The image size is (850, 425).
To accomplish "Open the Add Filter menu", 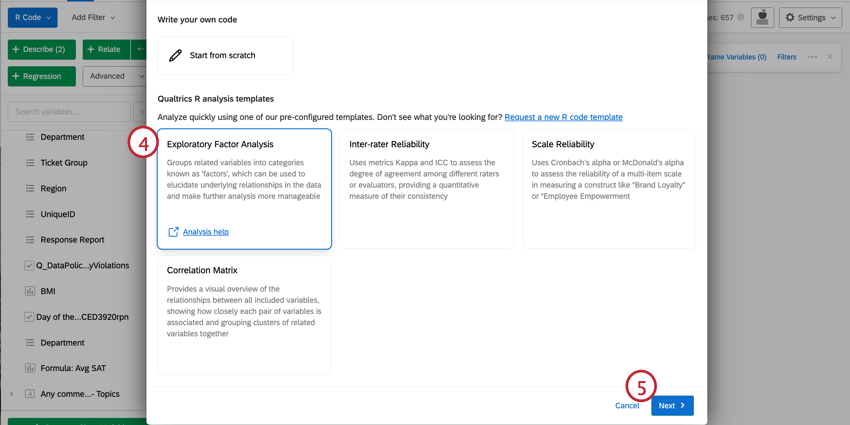I will pos(93,17).
